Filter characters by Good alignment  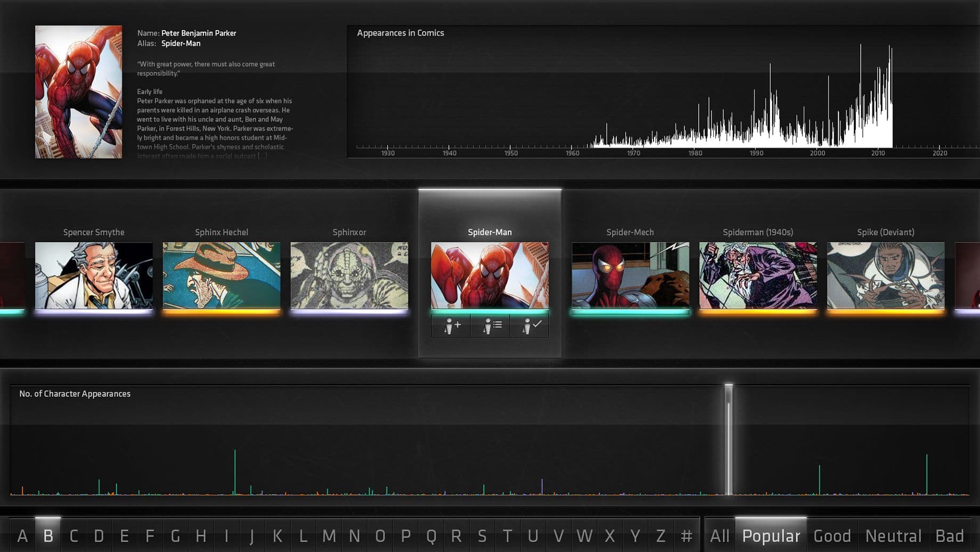click(832, 535)
